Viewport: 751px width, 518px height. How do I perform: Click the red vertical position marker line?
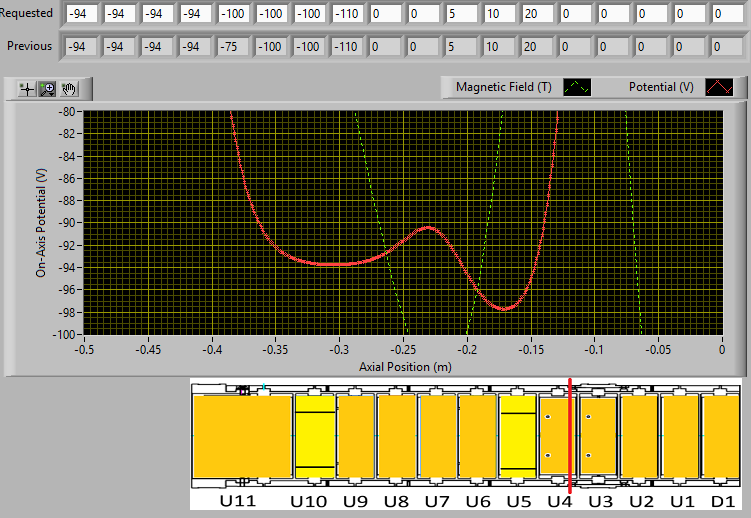click(570, 436)
